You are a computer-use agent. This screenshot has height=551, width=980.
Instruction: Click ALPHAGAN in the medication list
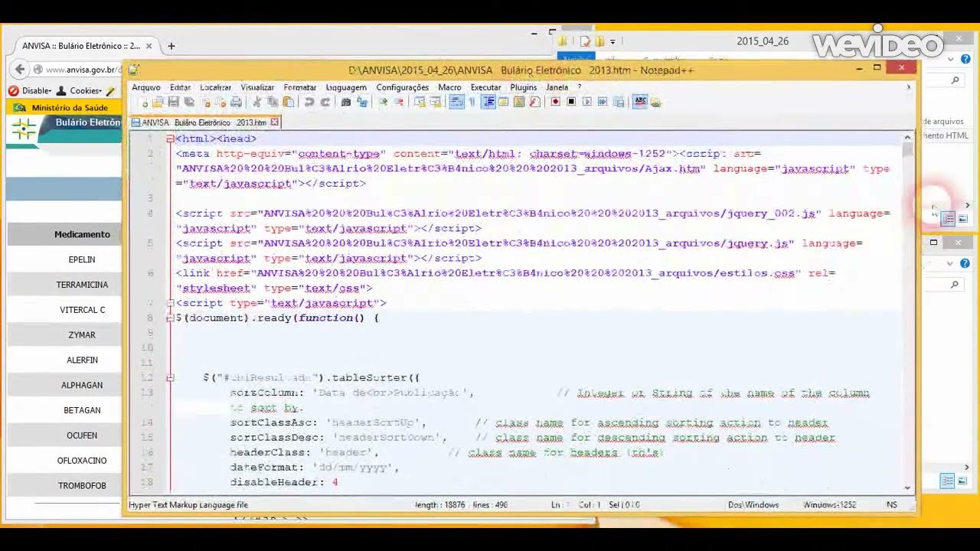[82, 385]
